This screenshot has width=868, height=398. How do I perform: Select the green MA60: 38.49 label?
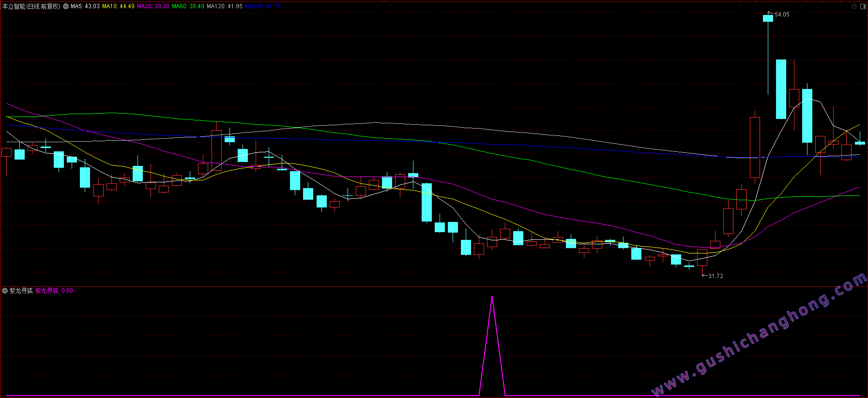188,6
